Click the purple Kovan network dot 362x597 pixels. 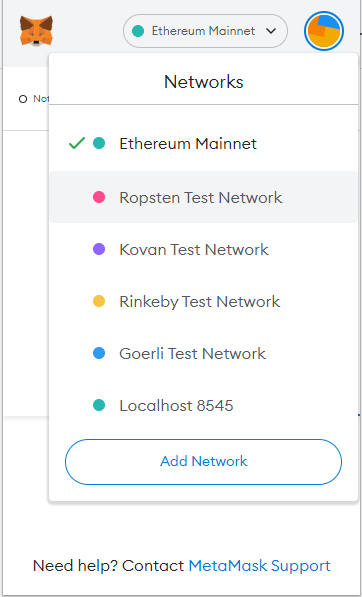pyautogui.click(x=99, y=250)
